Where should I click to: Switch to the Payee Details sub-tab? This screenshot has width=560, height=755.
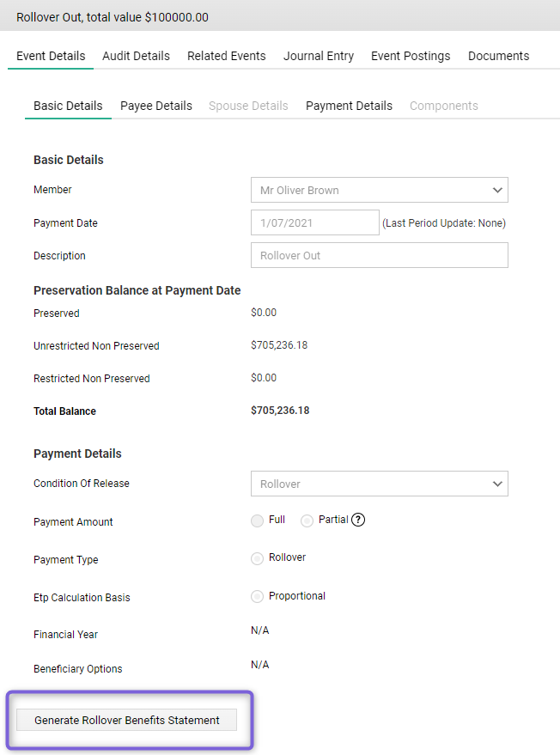(155, 106)
